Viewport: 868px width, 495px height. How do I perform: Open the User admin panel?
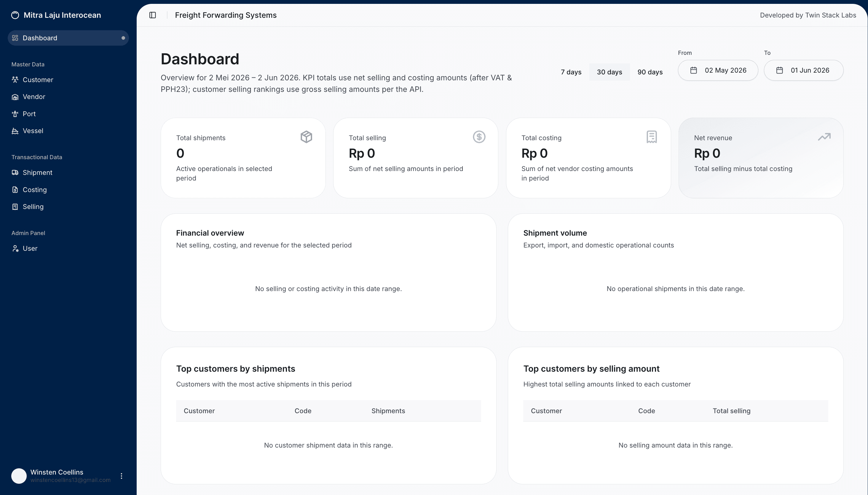point(68,248)
